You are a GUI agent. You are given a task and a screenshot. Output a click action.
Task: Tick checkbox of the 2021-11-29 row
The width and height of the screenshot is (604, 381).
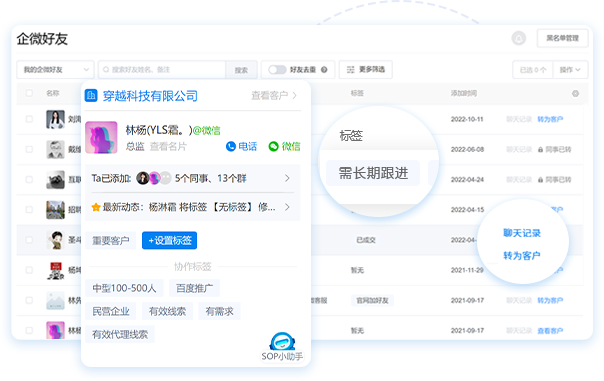pos(29,270)
